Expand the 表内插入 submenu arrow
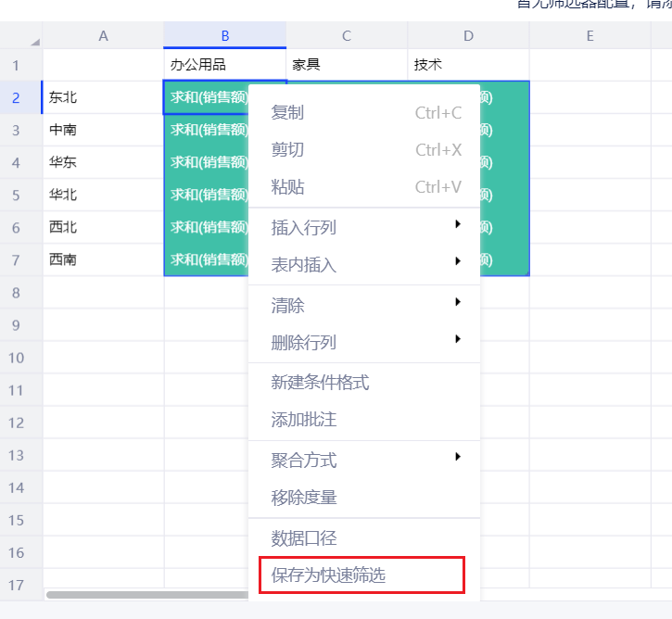This screenshot has height=619, width=672. (457, 261)
